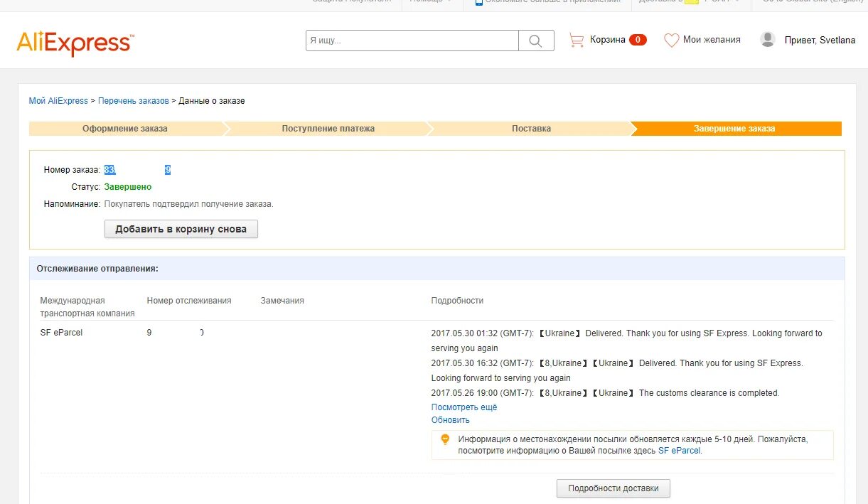Click the 'Данные о заказе' breadcrumb text
Screen dimensions: 868x504
point(212,101)
